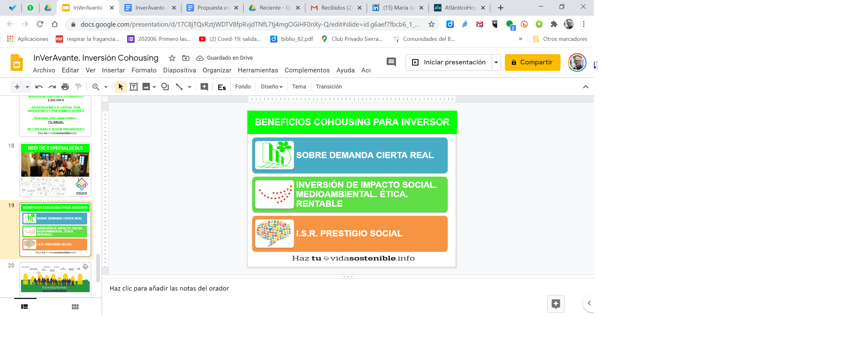The height and width of the screenshot is (359, 868).
Task: Open the Editar menu
Action: point(71,70)
